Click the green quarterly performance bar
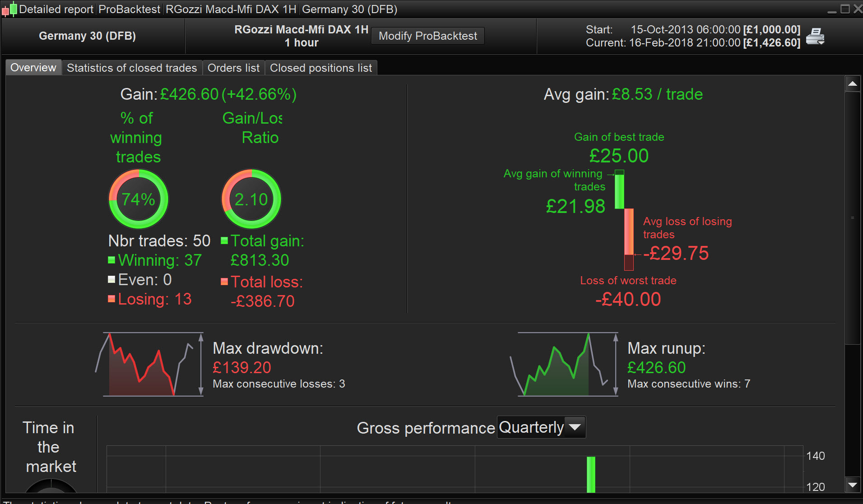 591,474
